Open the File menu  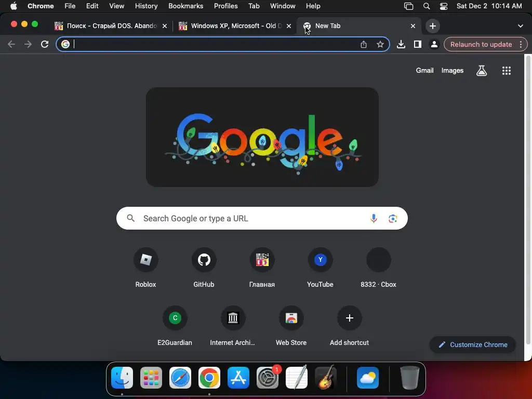point(70,6)
